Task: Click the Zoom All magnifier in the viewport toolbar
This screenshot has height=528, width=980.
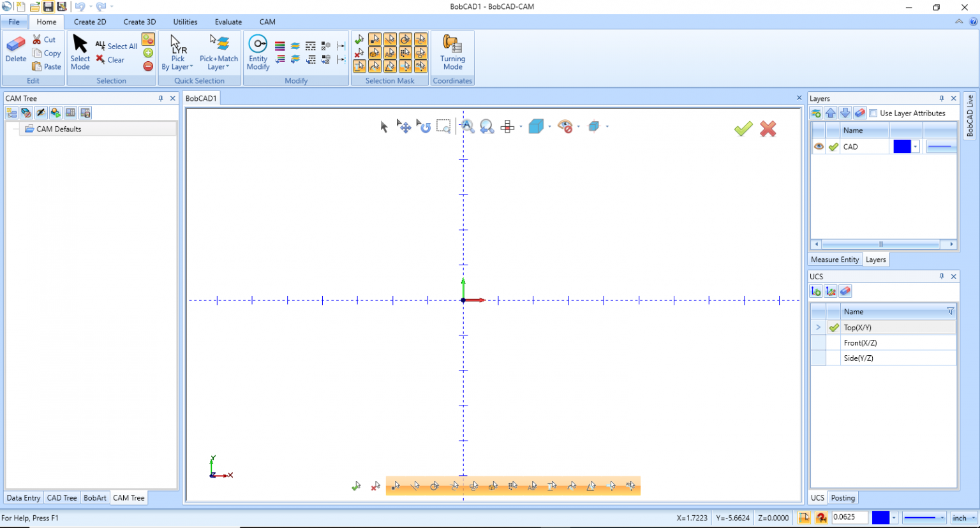Action: [468, 126]
